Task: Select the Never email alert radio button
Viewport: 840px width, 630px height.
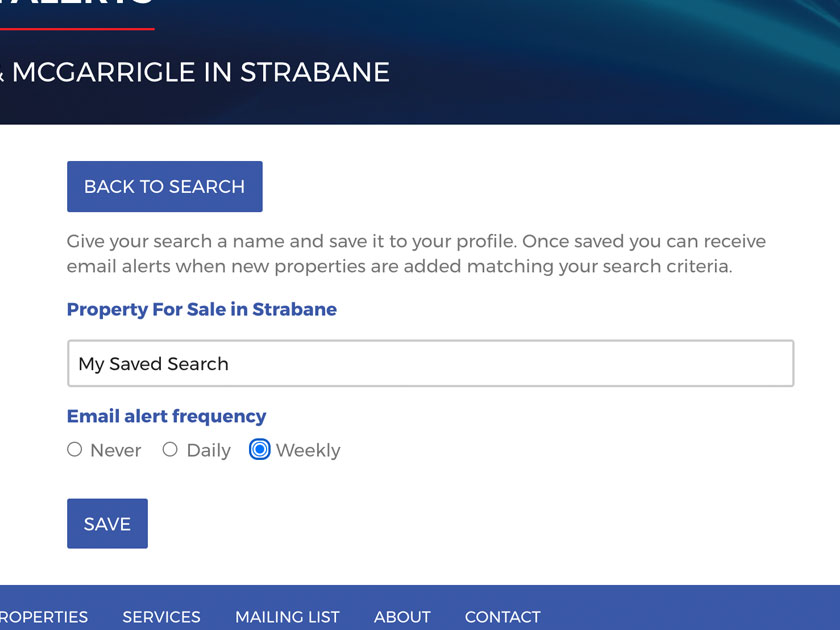Action: (74, 450)
